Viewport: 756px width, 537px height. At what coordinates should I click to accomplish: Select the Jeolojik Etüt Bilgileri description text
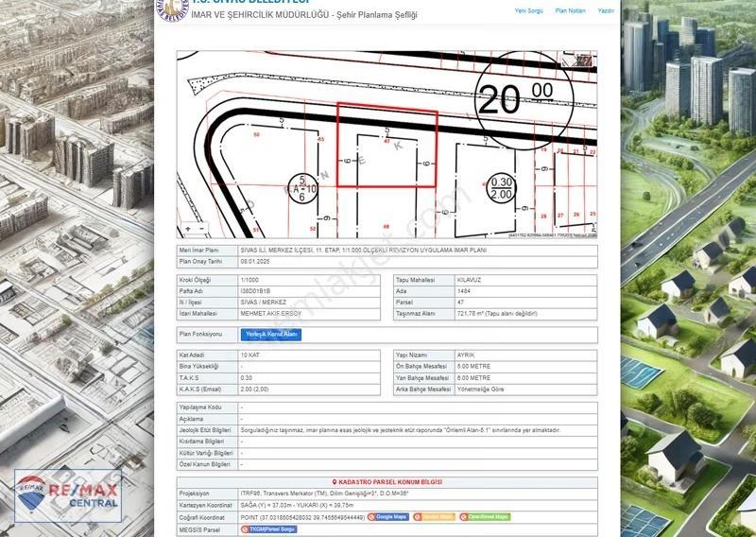point(400,430)
